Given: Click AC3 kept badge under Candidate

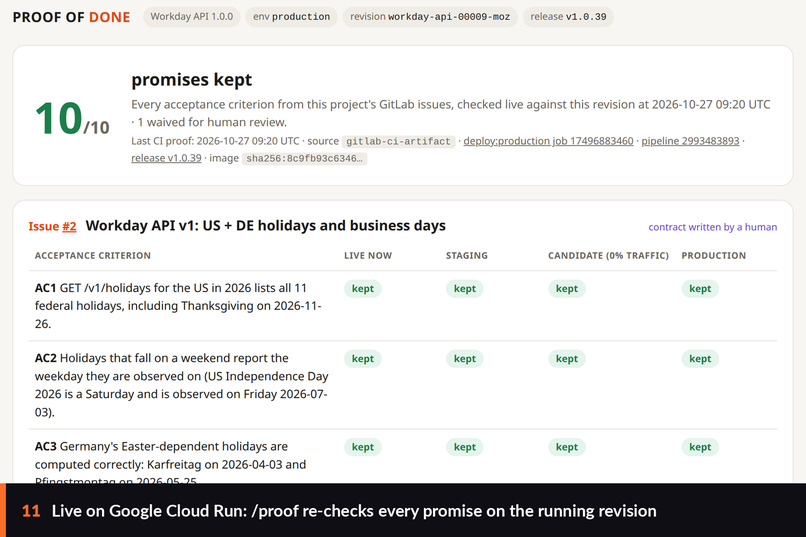Looking at the screenshot, I should [x=566, y=447].
